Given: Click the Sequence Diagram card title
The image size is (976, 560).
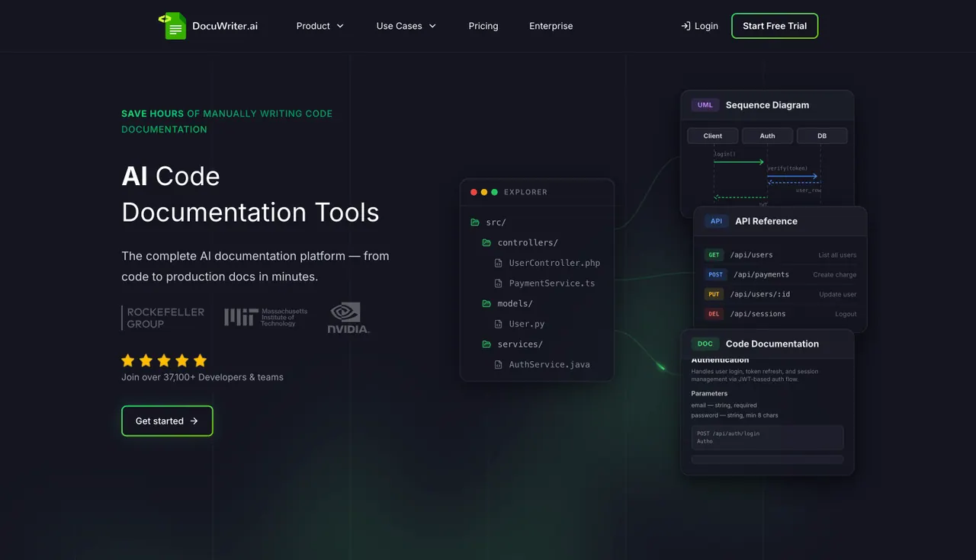Looking at the screenshot, I should click(x=767, y=105).
